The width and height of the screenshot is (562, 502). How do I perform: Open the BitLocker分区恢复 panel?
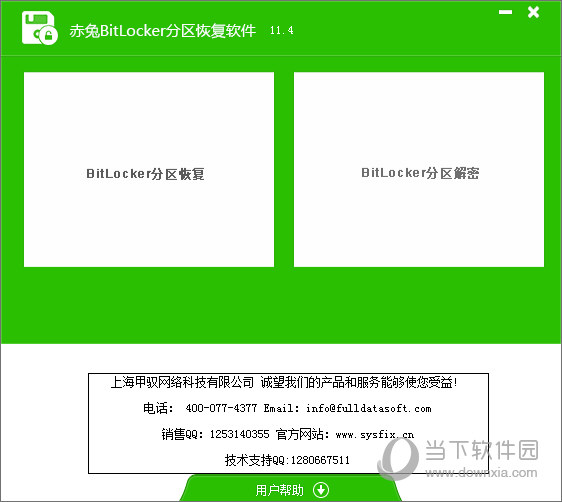pyautogui.click(x=149, y=169)
